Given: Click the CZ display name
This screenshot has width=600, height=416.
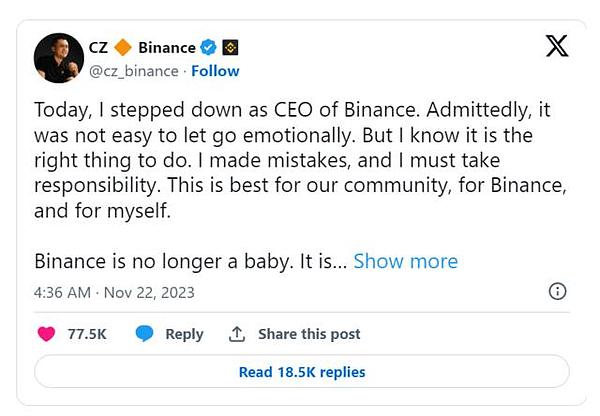Looking at the screenshot, I should (x=99, y=47).
